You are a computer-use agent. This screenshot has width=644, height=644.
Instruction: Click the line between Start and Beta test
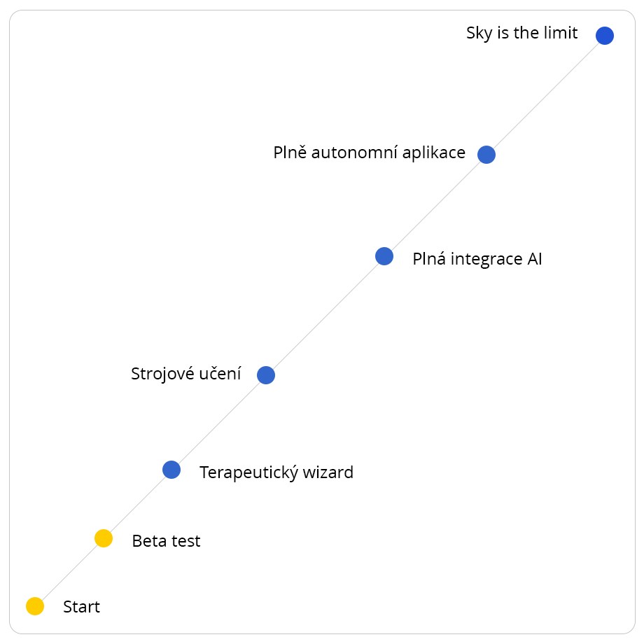(x=69, y=573)
